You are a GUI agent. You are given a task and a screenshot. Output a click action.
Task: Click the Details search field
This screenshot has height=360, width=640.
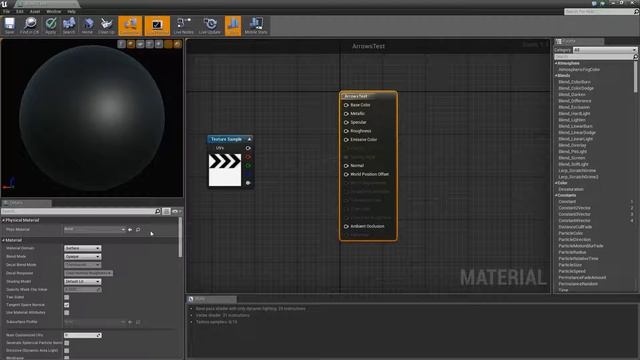[81, 211]
